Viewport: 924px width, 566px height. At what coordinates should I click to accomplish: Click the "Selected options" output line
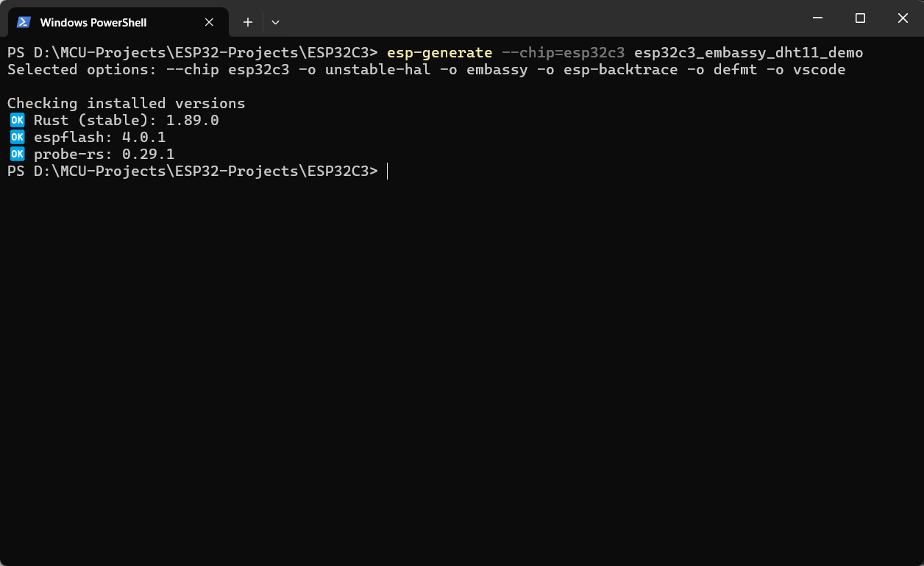tap(426, 70)
